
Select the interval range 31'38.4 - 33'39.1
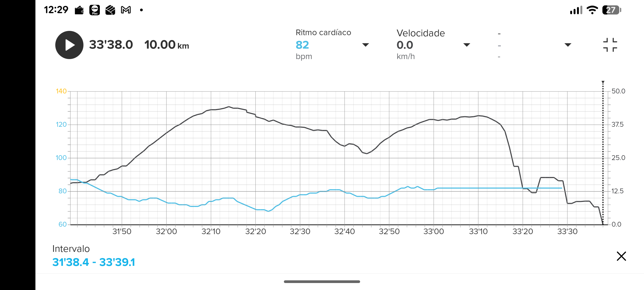click(x=94, y=262)
